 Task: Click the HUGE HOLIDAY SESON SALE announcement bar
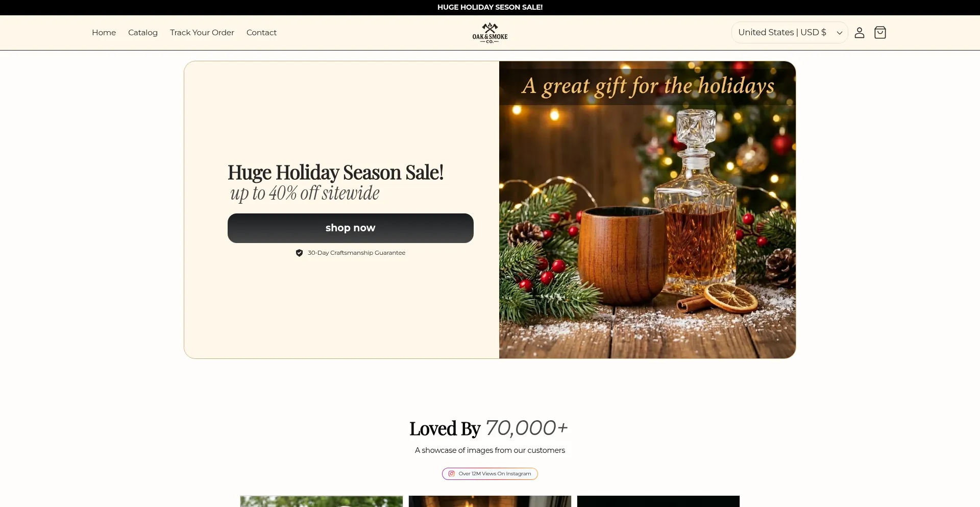click(490, 7)
